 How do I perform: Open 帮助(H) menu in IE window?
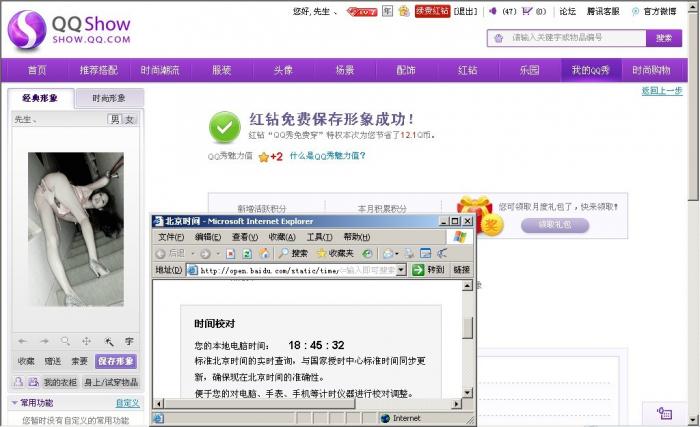click(x=356, y=237)
